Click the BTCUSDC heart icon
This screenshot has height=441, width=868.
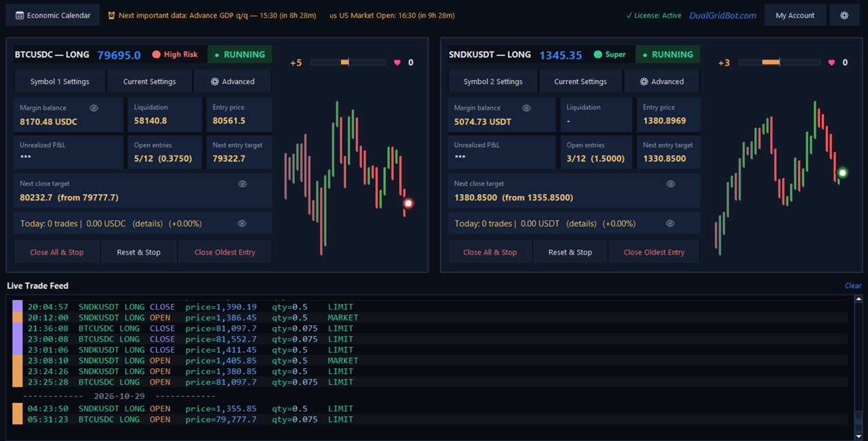[x=397, y=62]
